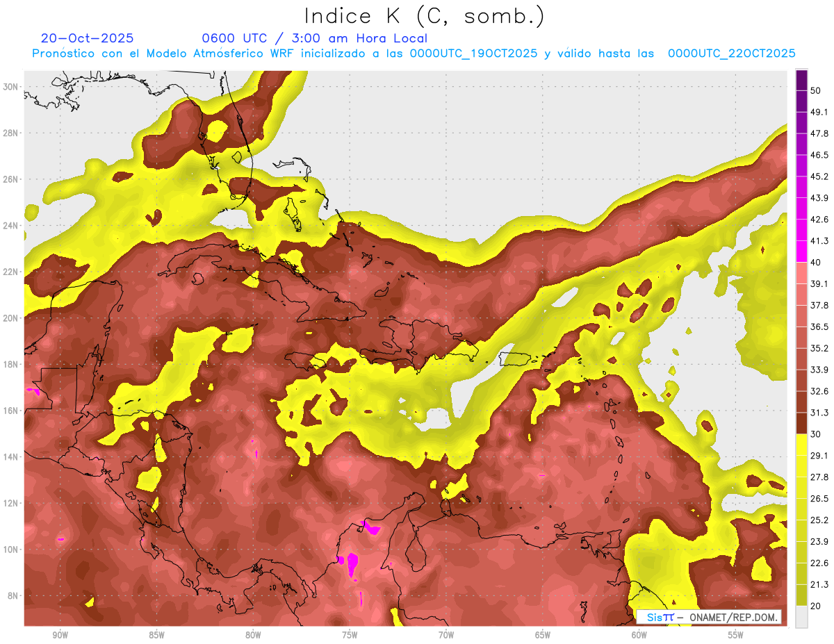Pick the dark brown swatch between 30 and 31.3
Screen dimensions: 834x644
801,423
